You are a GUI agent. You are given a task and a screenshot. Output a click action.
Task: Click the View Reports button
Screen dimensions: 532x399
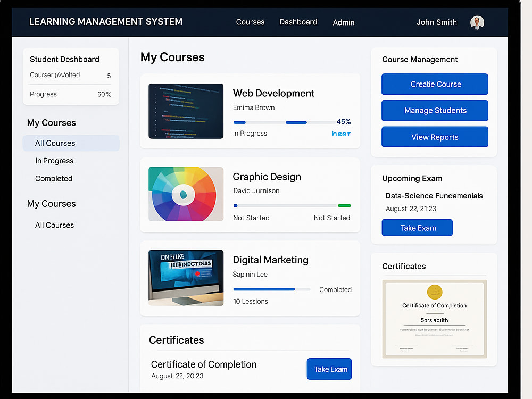click(x=435, y=137)
